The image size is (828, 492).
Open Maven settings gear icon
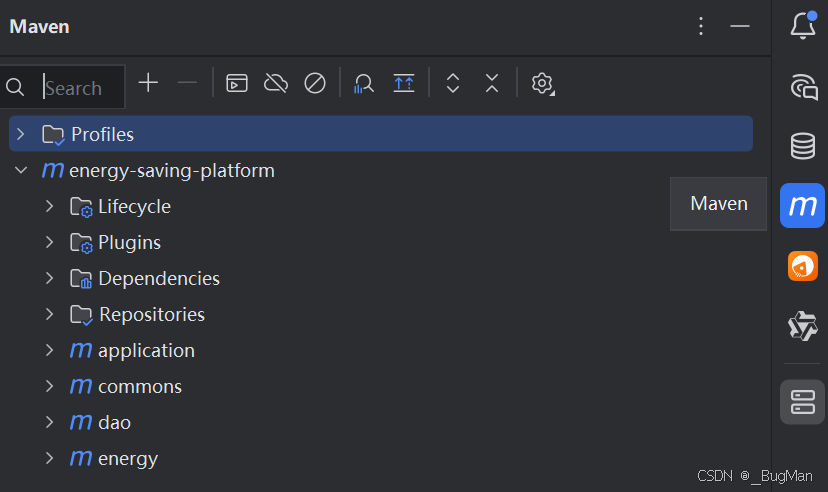(542, 83)
